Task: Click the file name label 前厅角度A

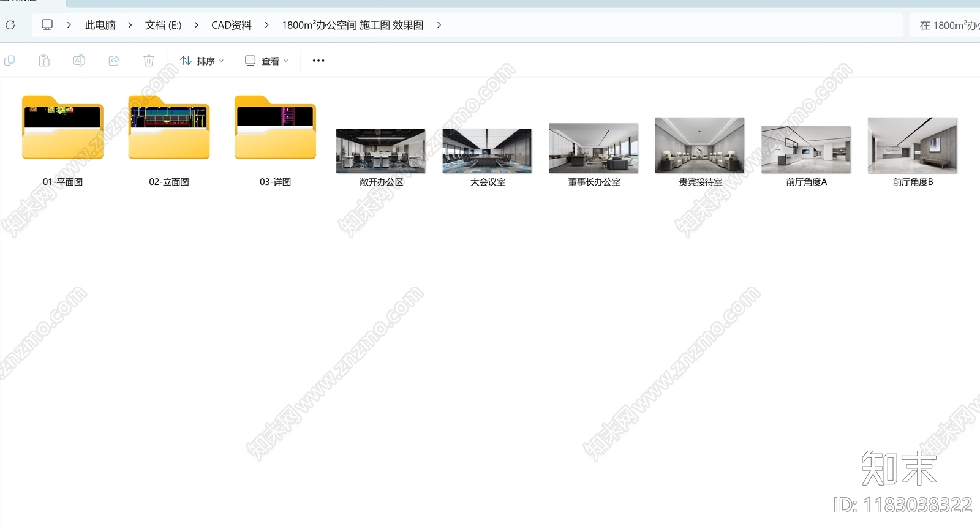Action: tap(807, 182)
